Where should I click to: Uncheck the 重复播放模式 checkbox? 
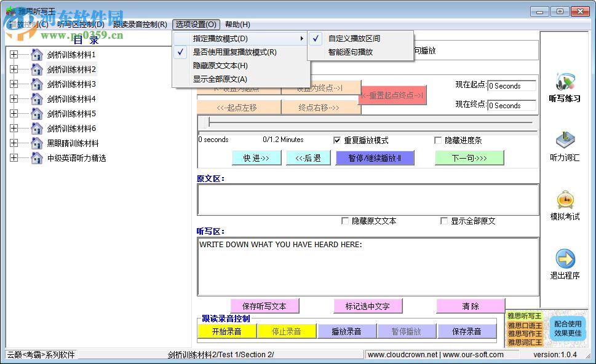point(337,140)
